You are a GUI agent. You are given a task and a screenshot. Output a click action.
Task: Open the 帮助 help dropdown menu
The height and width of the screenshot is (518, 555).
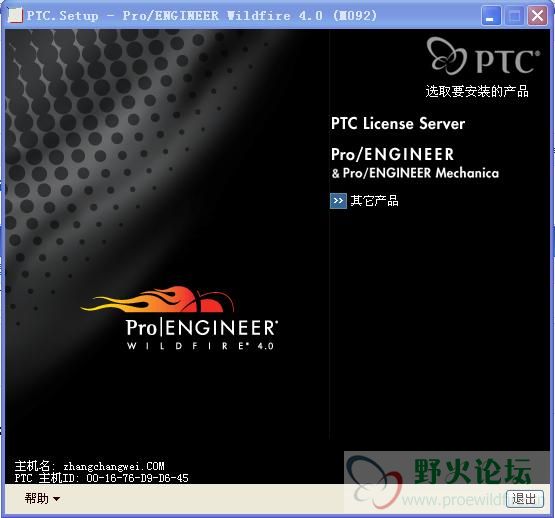pyautogui.click(x=42, y=499)
